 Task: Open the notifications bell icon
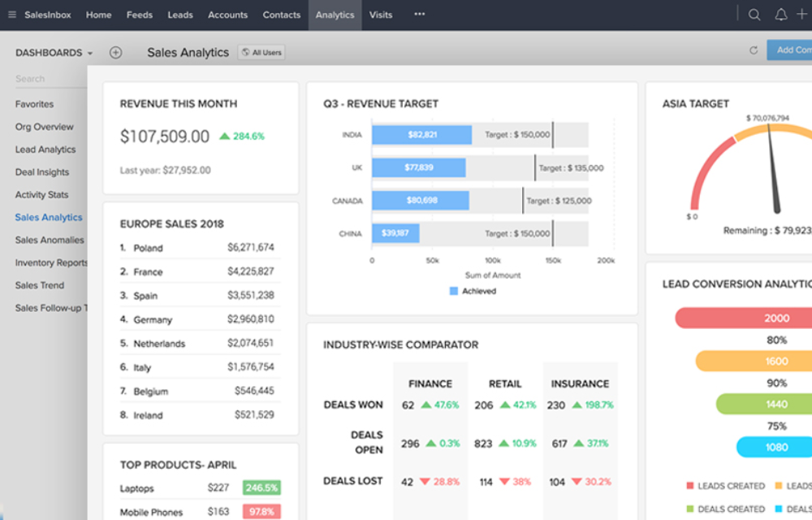point(780,15)
